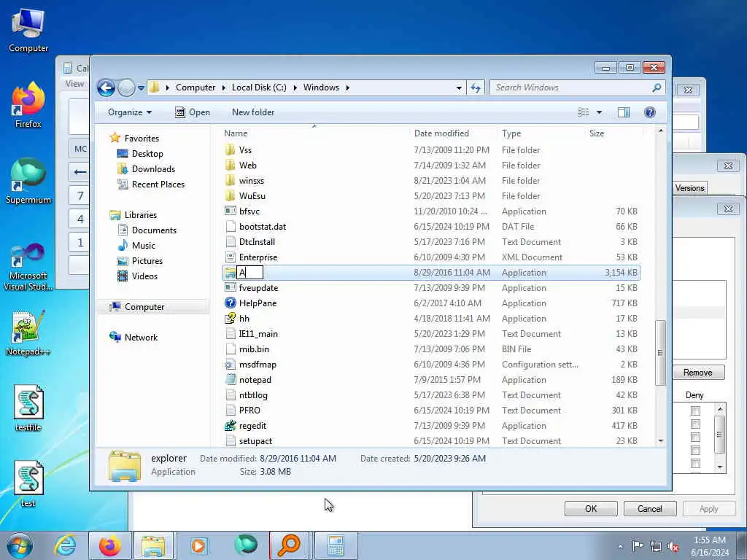Screen dimensions: 747x560
Task: Open Windows Media Player taskbar icon
Action: pos(198,545)
